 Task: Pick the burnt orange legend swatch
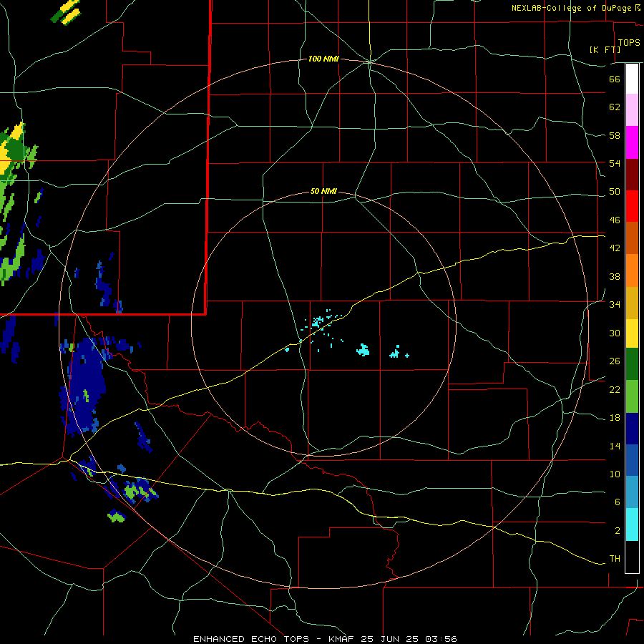point(632,238)
